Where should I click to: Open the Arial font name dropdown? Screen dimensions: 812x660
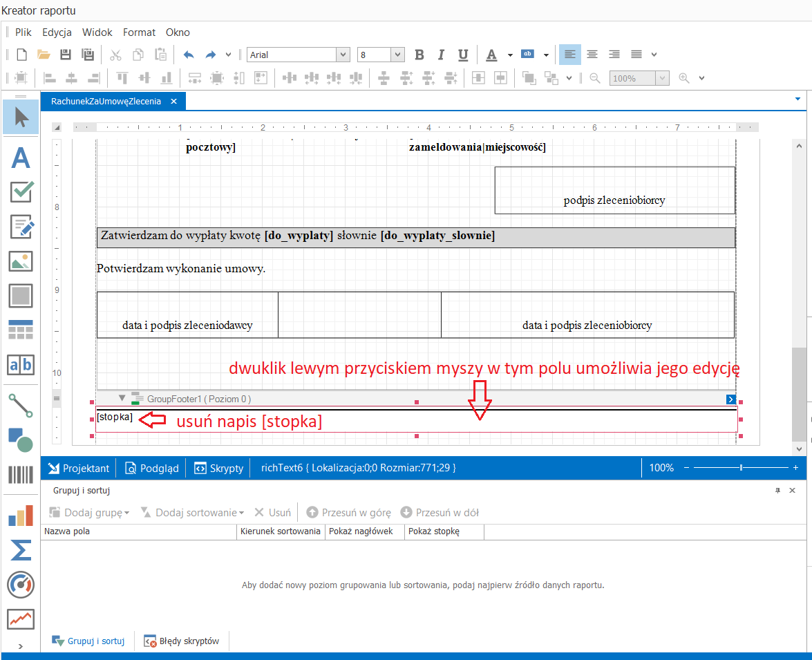coord(343,55)
